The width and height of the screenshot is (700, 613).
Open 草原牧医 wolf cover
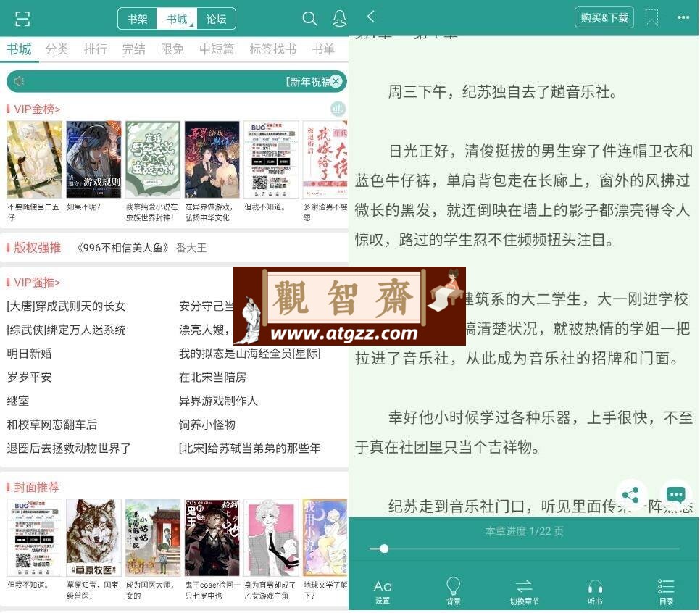pyautogui.click(x=93, y=538)
